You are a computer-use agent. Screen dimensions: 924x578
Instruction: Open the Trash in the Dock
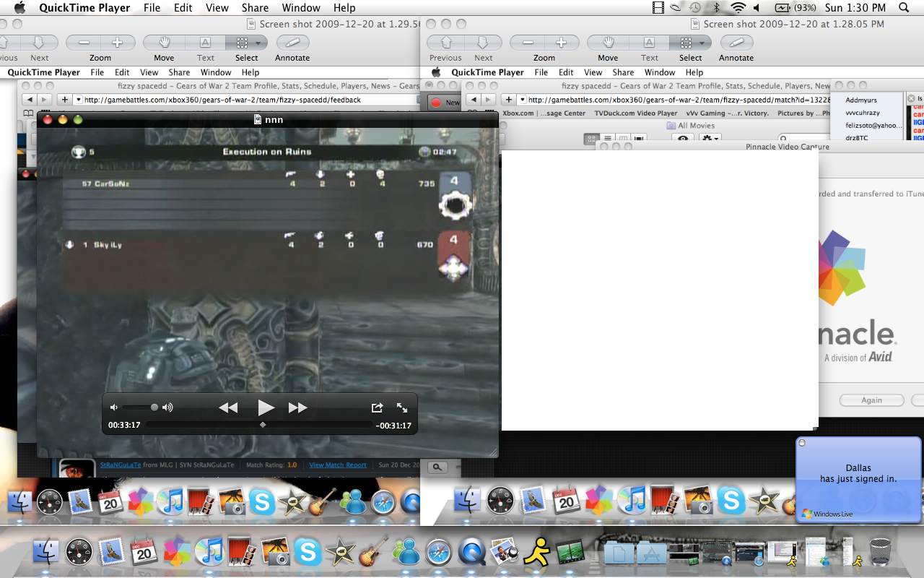coord(881,553)
